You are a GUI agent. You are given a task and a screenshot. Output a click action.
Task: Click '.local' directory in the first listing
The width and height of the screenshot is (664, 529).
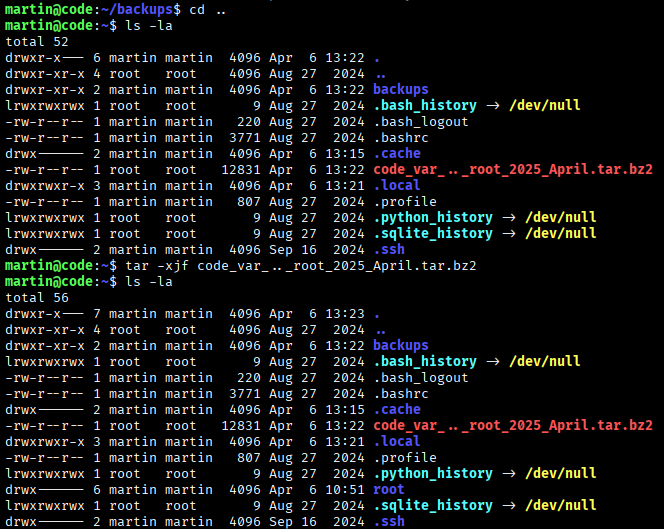point(397,185)
